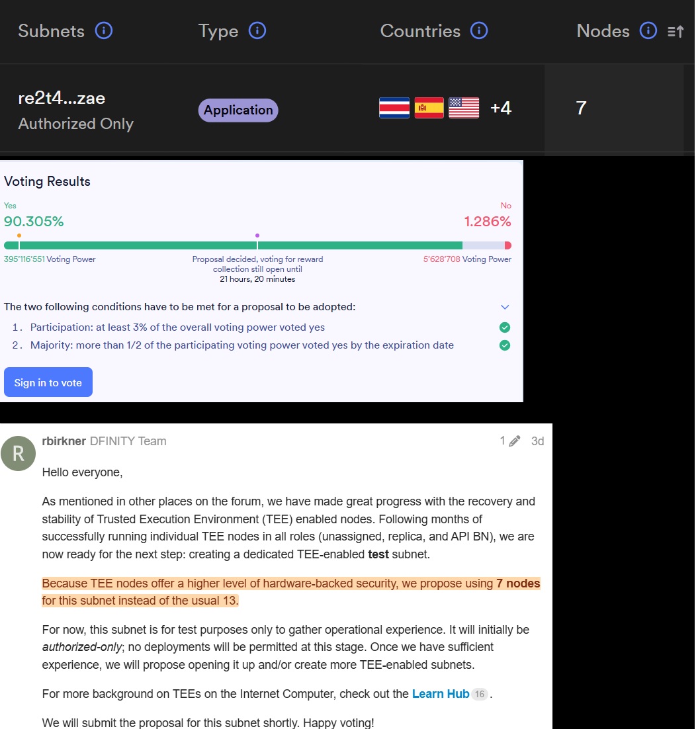Open the Countries column info icon
This screenshot has width=700, height=729.
(479, 30)
